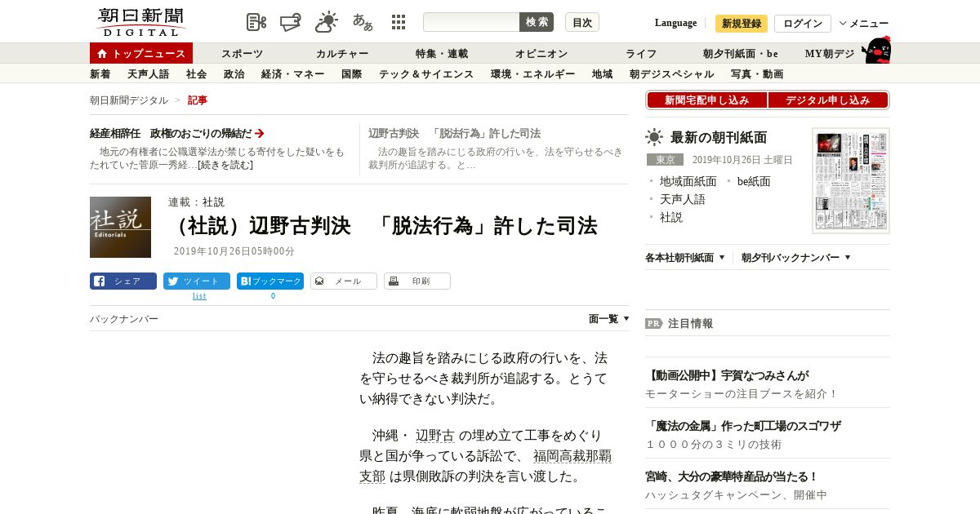The image size is (980, 514).
Task: Click the red arrow after 経産相辞任 headline
Action: tap(260, 133)
